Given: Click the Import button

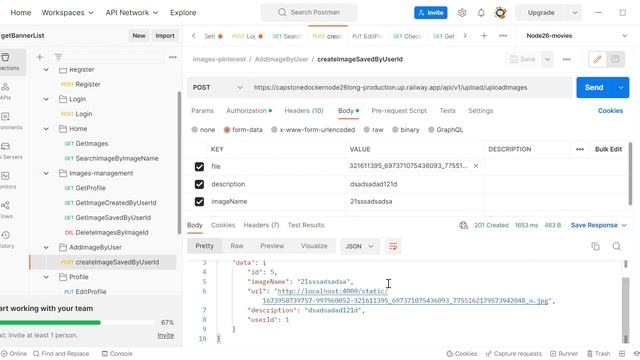Looking at the screenshot, I should point(165,36).
